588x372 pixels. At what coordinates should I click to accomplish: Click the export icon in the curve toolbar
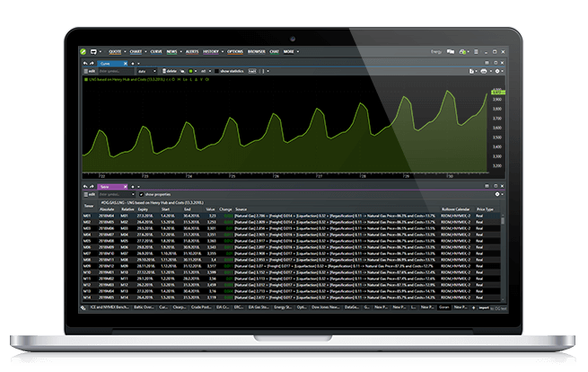(471, 71)
